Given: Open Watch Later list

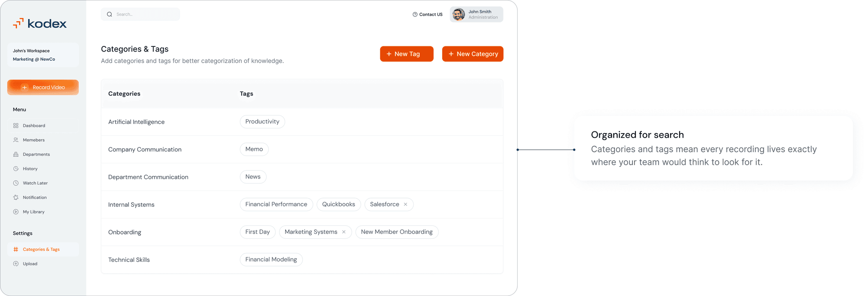Looking at the screenshot, I should point(43,183).
